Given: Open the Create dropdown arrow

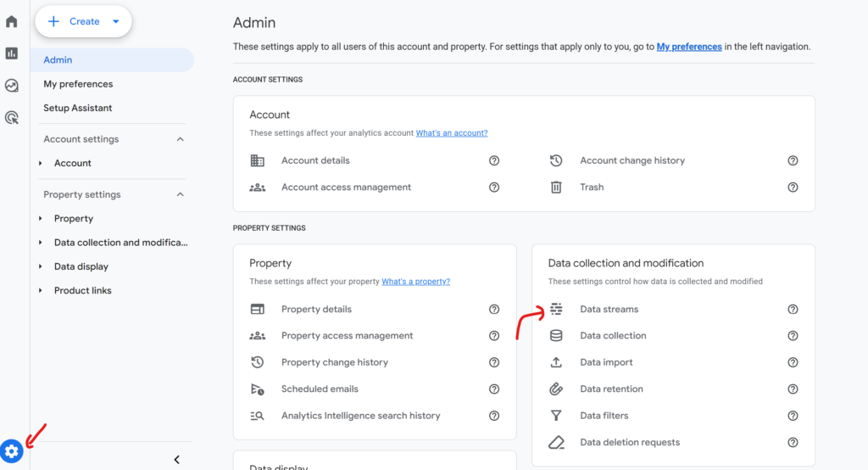Looking at the screenshot, I should [x=115, y=21].
